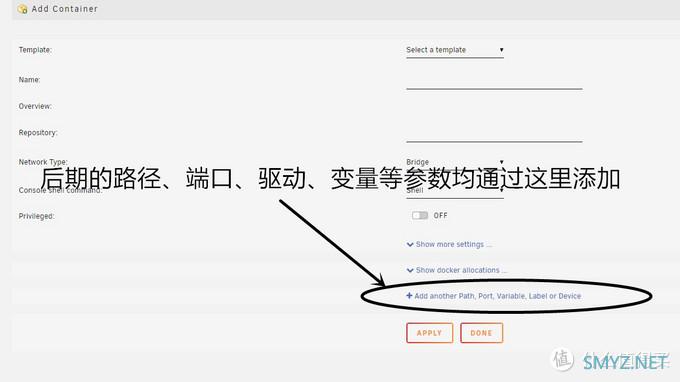The image size is (680, 382).
Task: Add another Path, Port, Variable, Label or Device
Action: pyautogui.click(x=494, y=296)
